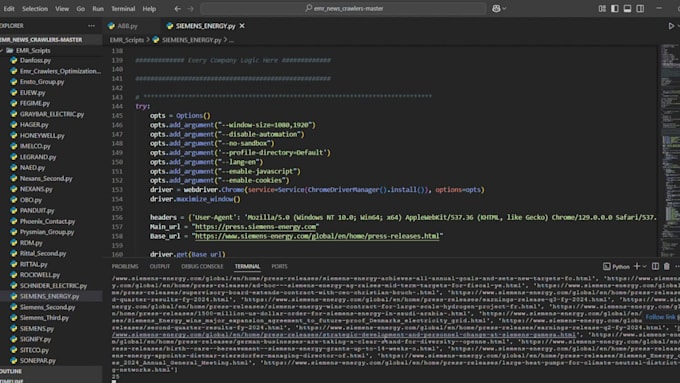Open FEGIME.py file
This screenshot has width=680, height=383.
point(35,103)
